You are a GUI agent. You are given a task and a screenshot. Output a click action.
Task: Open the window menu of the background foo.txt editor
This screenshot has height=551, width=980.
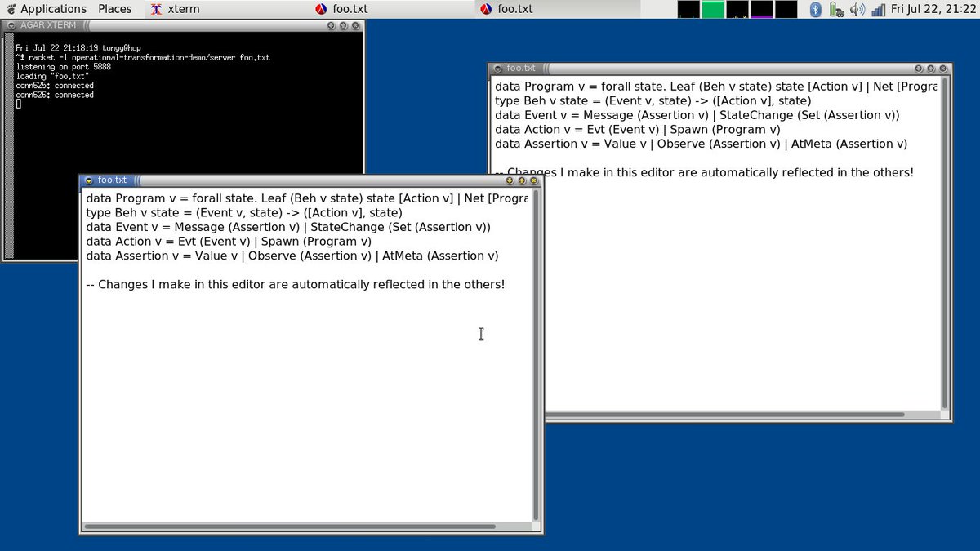click(497, 69)
